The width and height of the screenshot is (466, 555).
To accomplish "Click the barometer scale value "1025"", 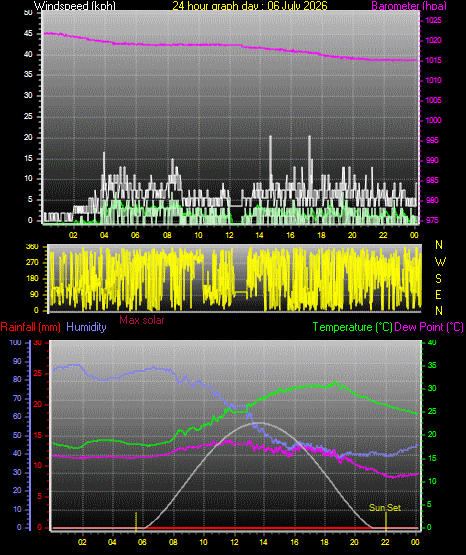I will pyautogui.click(x=433, y=21).
